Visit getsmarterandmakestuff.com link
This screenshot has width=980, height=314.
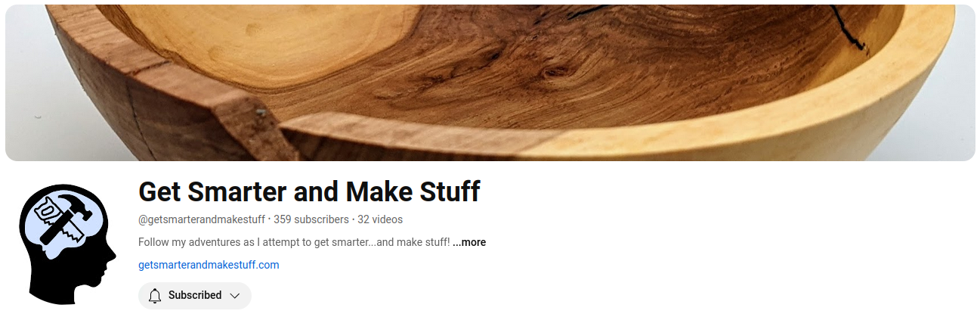[x=209, y=265]
